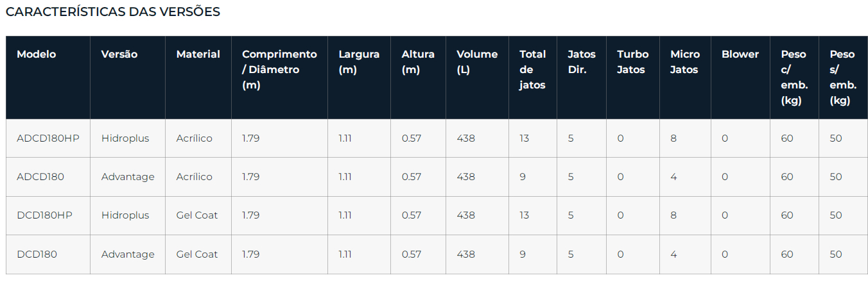868x282 pixels.
Task: Select the Volume (L) column header
Action: click(x=477, y=62)
